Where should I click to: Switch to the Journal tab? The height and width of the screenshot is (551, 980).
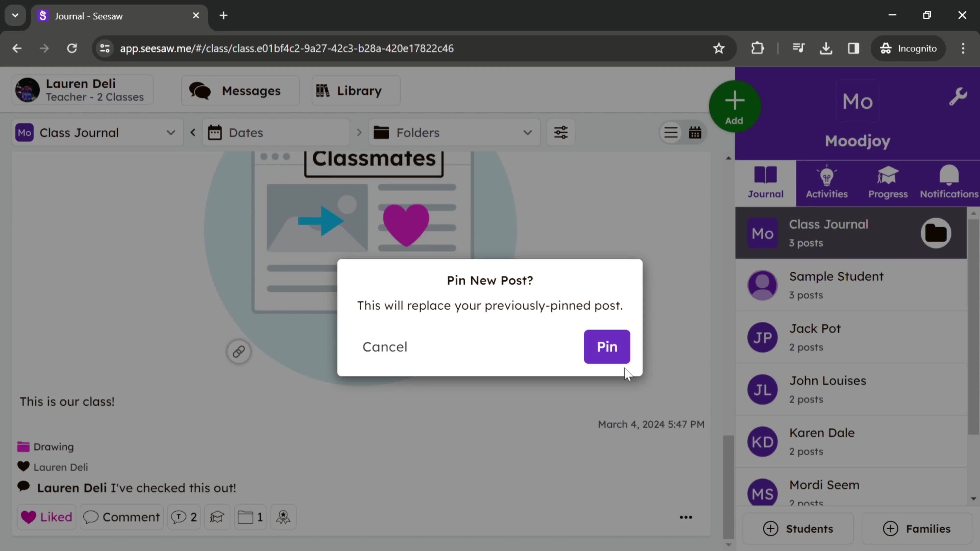765,183
